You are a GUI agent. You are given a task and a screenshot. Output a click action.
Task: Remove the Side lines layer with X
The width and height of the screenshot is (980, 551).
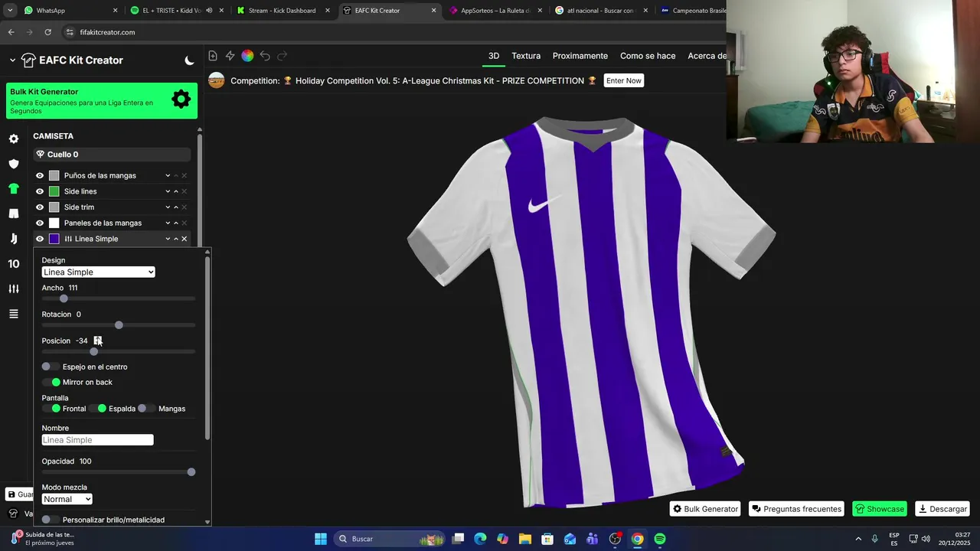(x=184, y=191)
